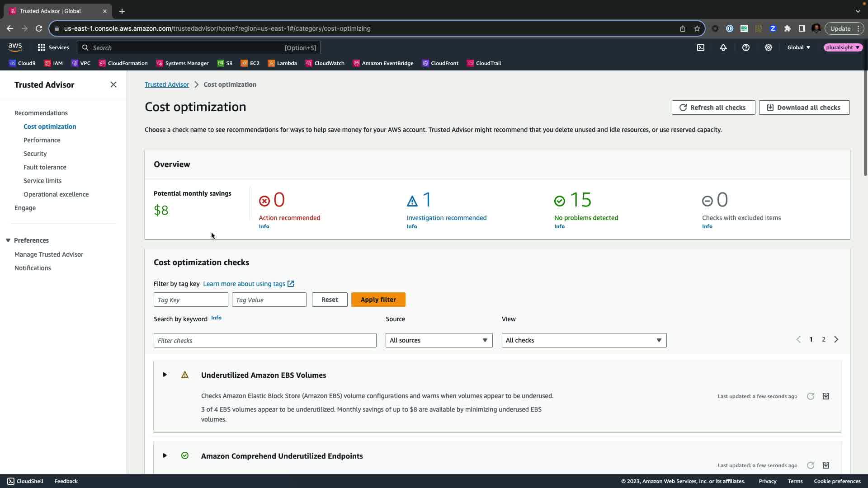
Task: Expand the Underutilized Amazon EBS Volumes check
Action: [165, 375]
